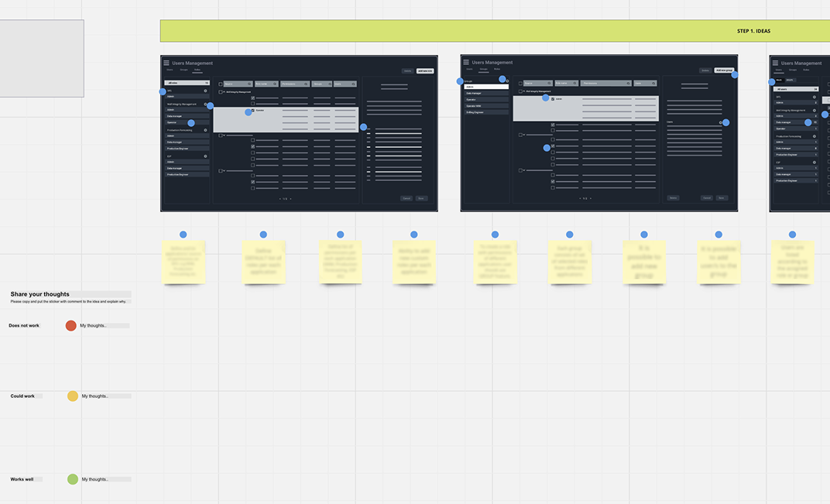
Task: Click Add new role button
Action: click(x=425, y=71)
